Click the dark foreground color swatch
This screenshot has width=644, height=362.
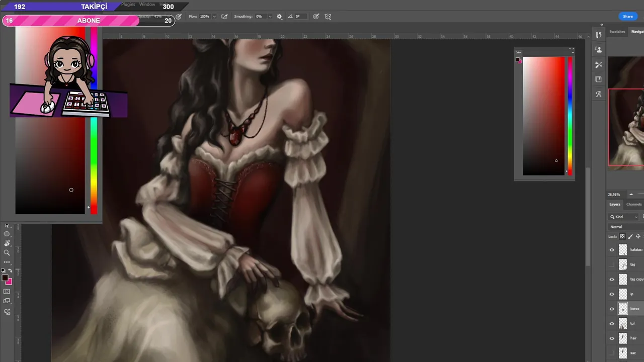(5, 278)
